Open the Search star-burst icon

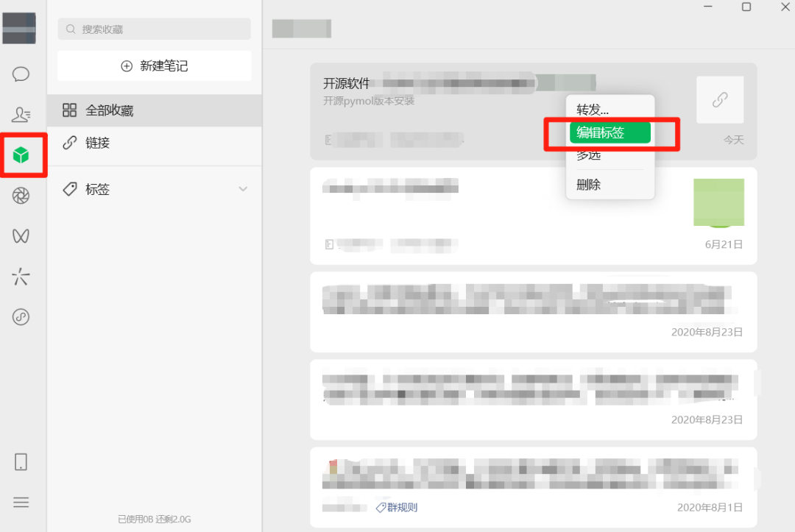[x=21, y=277]
